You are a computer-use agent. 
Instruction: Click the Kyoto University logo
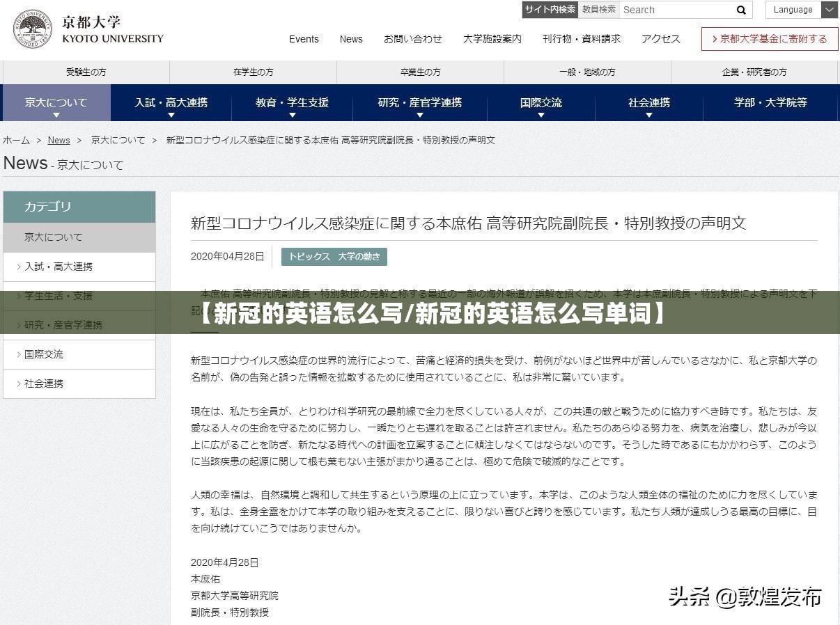pos(88,29)
